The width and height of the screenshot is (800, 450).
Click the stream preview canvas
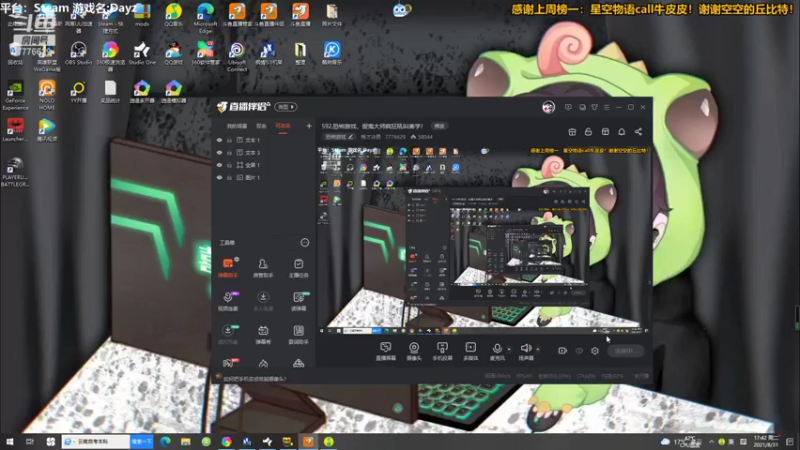pos(484,240)
